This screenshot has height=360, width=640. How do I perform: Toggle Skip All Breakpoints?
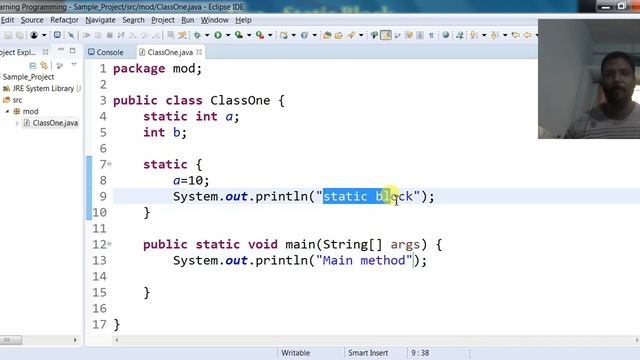point(71,36)
